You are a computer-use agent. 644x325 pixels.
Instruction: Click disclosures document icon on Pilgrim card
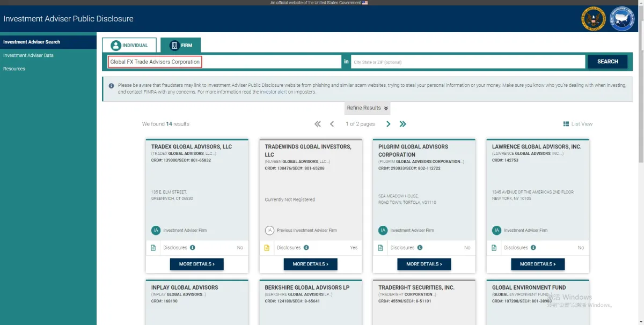380,248
